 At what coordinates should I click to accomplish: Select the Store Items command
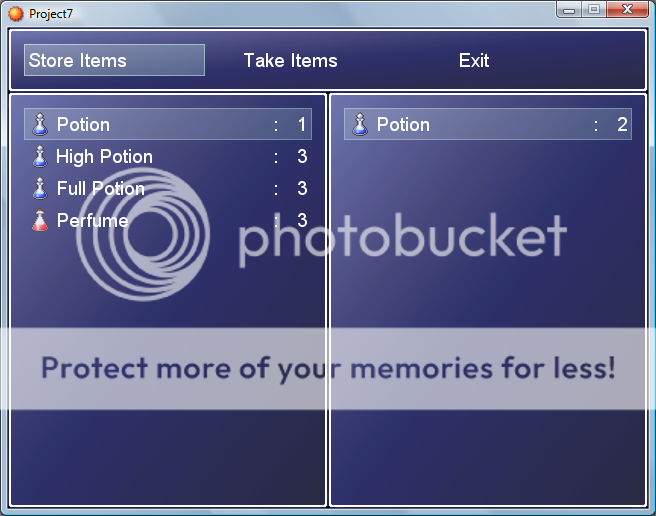[114, 60]
